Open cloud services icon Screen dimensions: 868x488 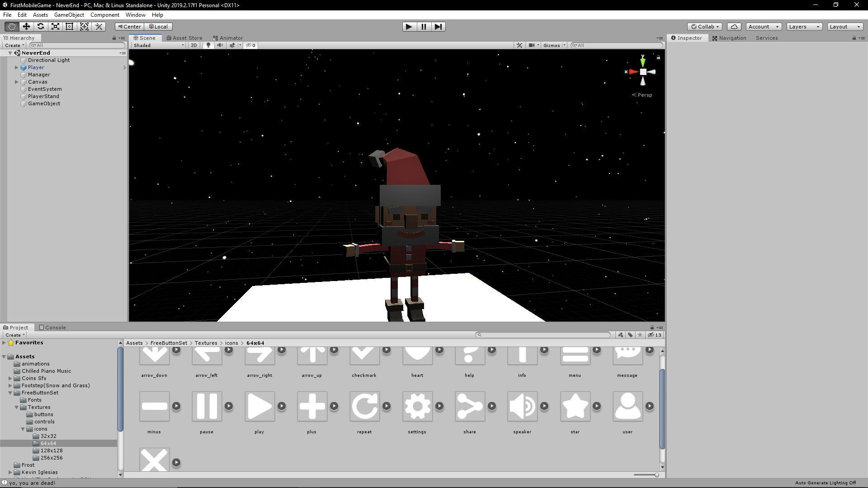click(x=734, y=27)
